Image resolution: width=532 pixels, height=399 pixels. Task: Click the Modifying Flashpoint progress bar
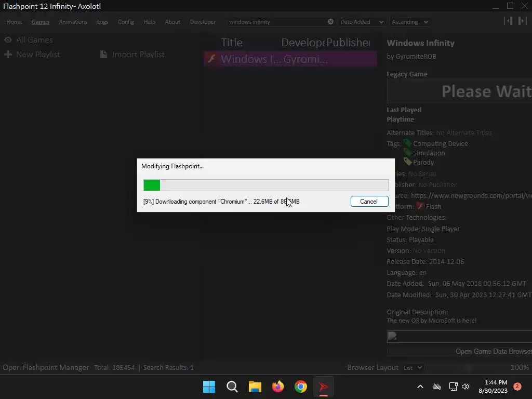[265, 185]
